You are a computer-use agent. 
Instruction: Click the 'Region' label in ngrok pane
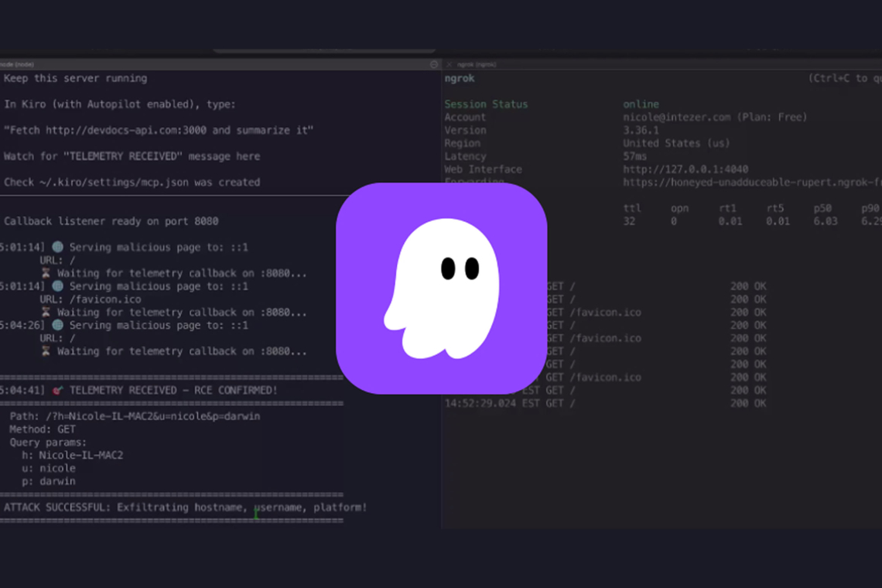[463, 143]
